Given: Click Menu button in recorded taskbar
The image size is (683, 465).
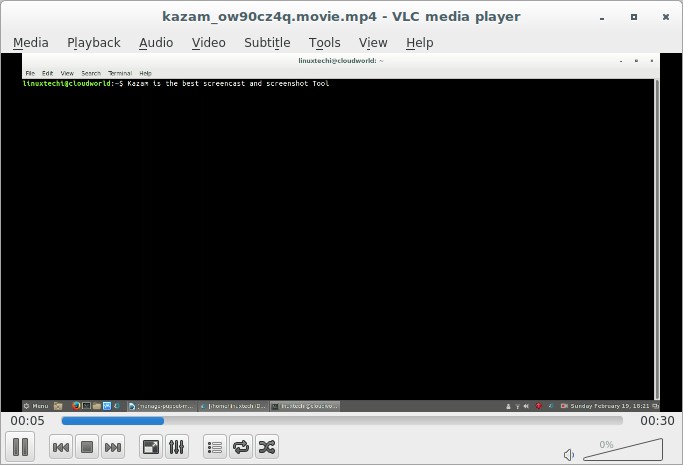Looking at the screenshot, I should [36, 406].
